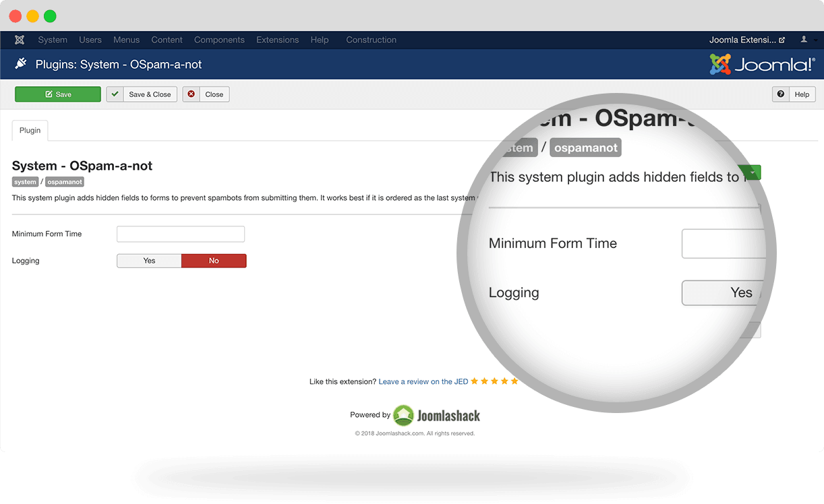Open the Extensions menu
This screenshot has width=824, height=504.
[277, 40]
